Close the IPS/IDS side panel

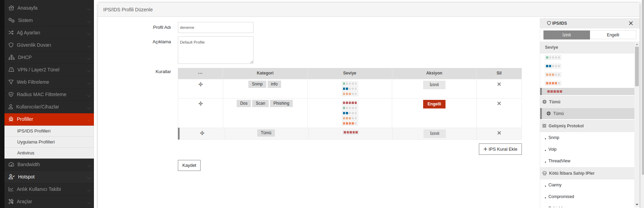(631, 23)
